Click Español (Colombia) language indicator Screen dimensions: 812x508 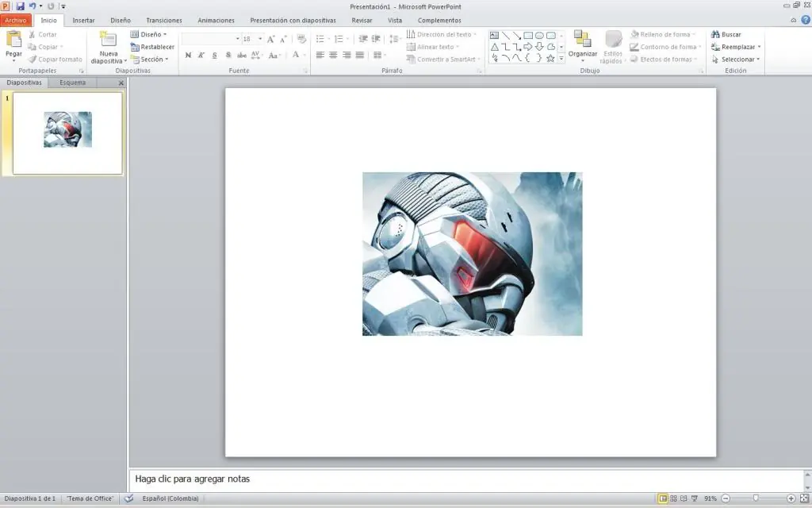pos(170,498)
